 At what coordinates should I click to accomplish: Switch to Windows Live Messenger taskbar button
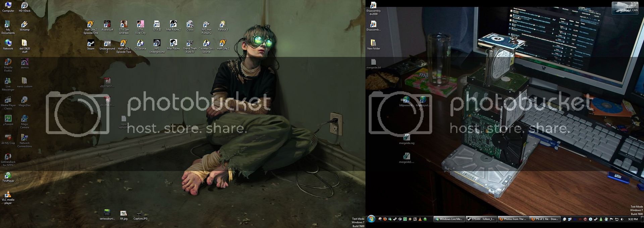[x=449, y=219]
